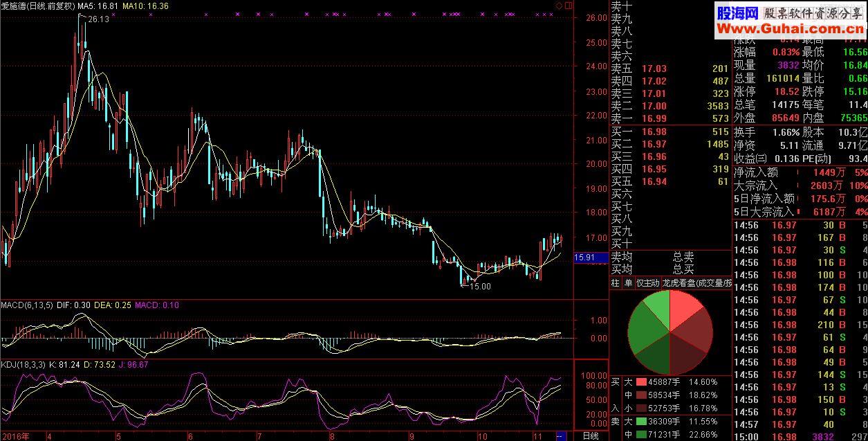Image resolution: width=868 pixels, height=441 pixels.
Task: Click the 15.00 low price label
Action: pos(481,286)
